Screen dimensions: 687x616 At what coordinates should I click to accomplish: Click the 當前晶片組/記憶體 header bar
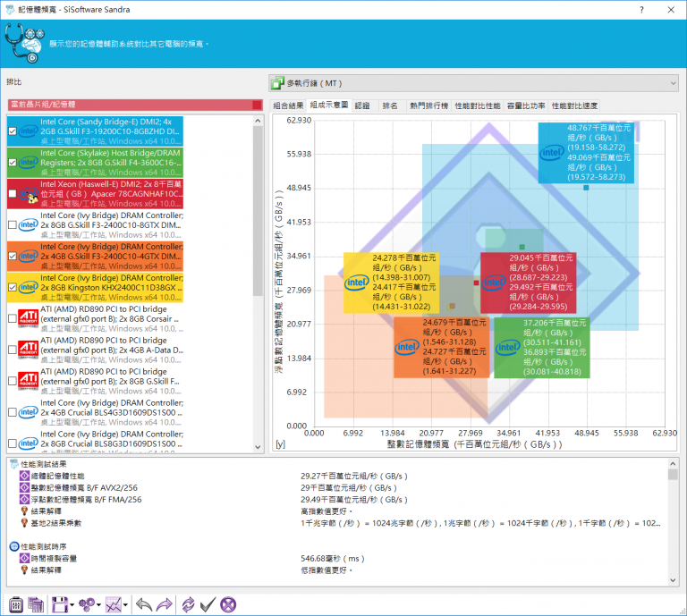135,105
